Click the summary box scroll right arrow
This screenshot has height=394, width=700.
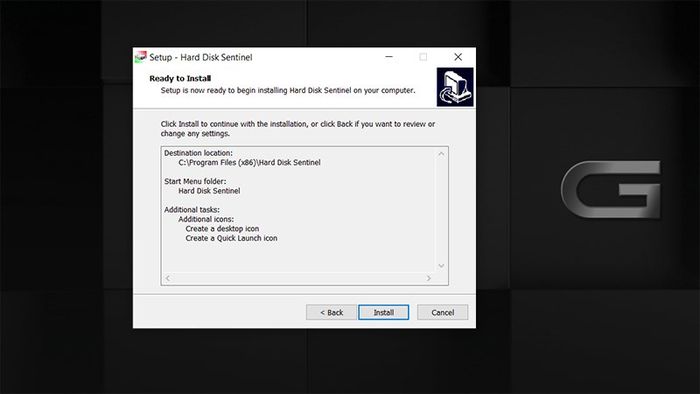click(x=429, y=278)
